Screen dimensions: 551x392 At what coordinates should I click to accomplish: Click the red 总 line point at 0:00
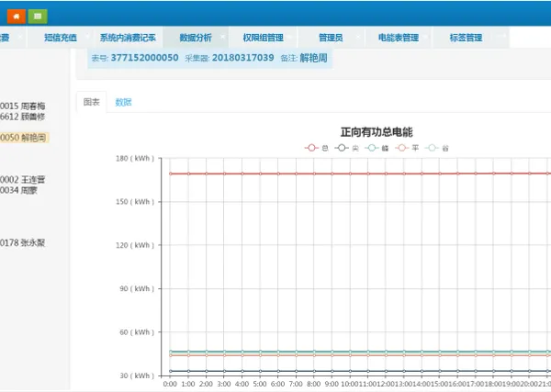(171, 174)
